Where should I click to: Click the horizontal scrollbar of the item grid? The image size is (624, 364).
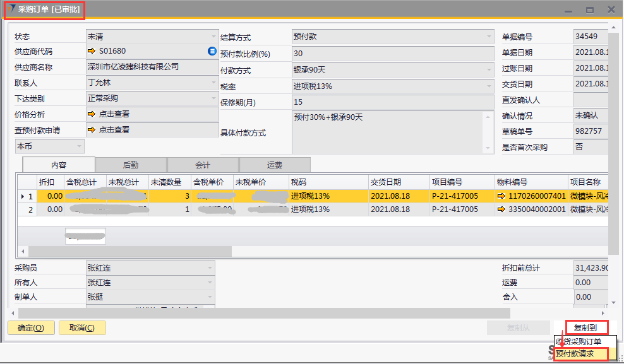tap(126, 251)
